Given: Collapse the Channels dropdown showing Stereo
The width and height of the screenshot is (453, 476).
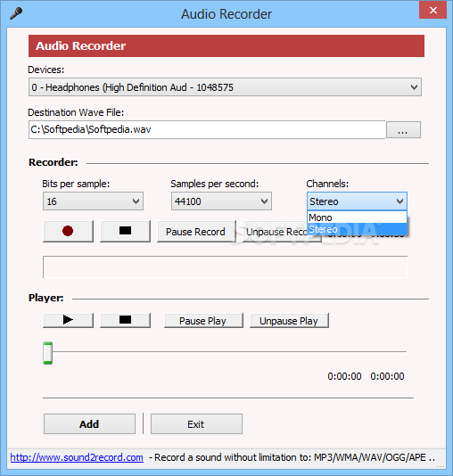Looking at the screenshot, I should (x=357, y=201).
